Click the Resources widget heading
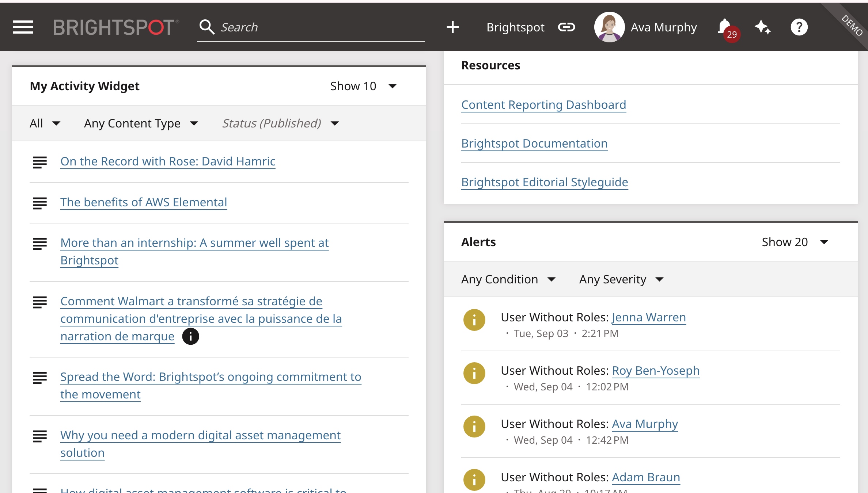Screen dimensions: 868x493 pos(490,65)
